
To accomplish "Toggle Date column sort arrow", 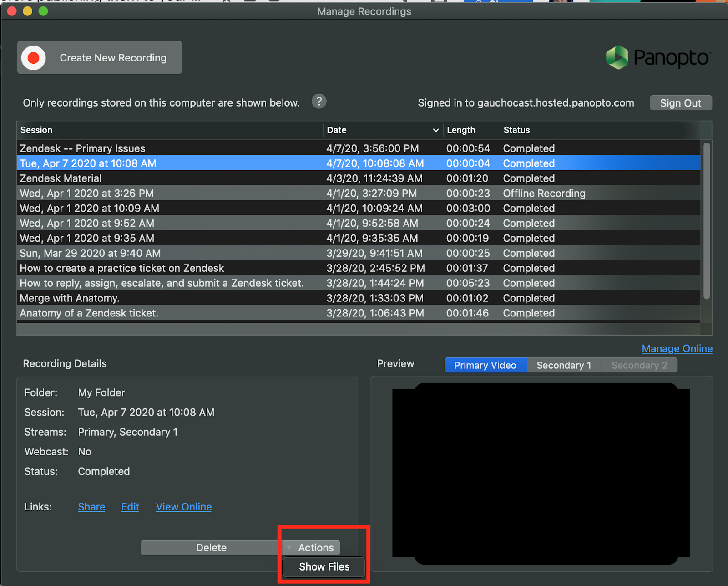I will tap(436, 130).
